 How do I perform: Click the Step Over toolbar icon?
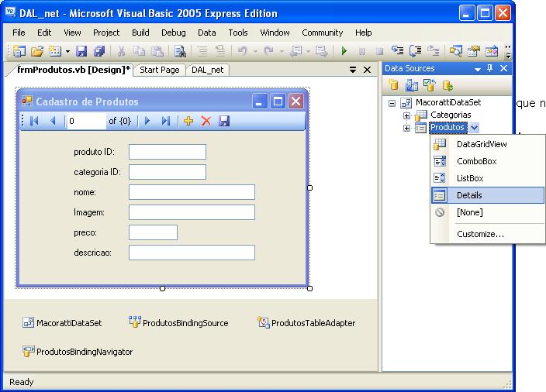[x=416, y=51]
